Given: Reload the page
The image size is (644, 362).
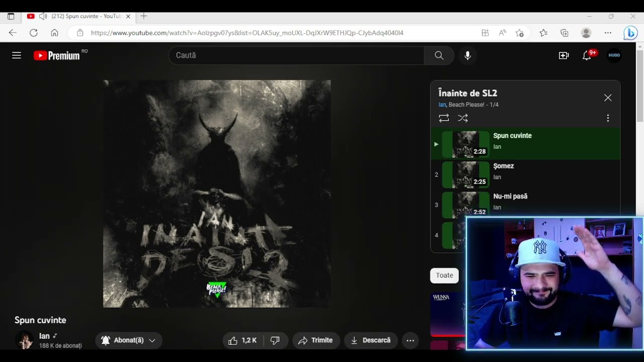Looking at the screenshot, I should click(x=34, y=33).
